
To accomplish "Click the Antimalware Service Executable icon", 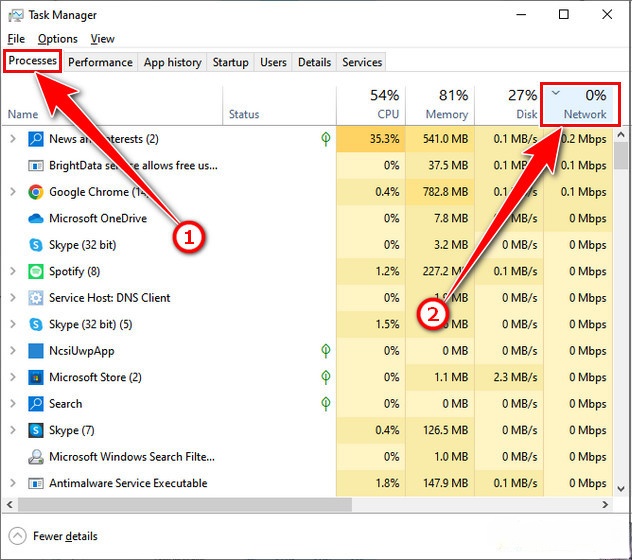I will 36,483.
